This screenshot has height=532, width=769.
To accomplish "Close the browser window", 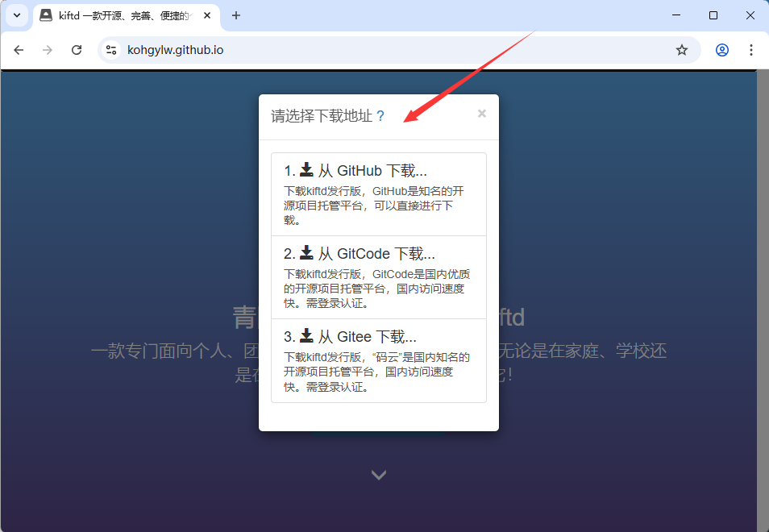I will [x=750, y=15].
